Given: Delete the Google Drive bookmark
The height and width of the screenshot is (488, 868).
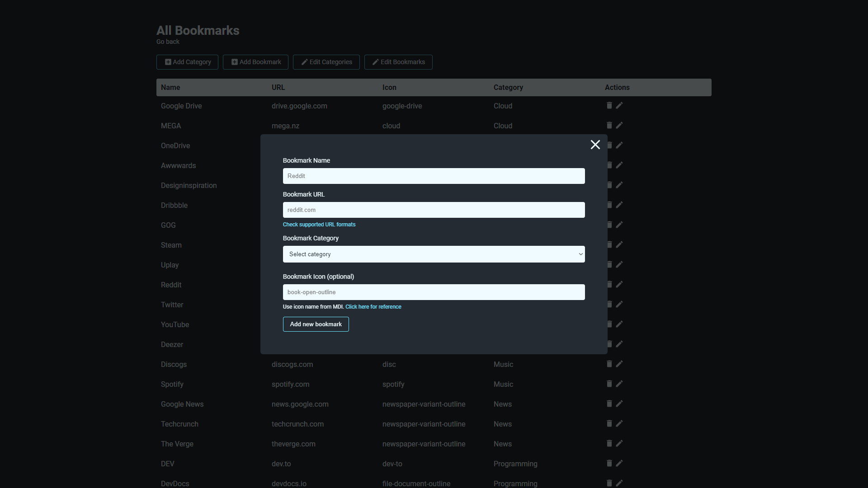Looking at the screenshot, I should click(609, 105).
